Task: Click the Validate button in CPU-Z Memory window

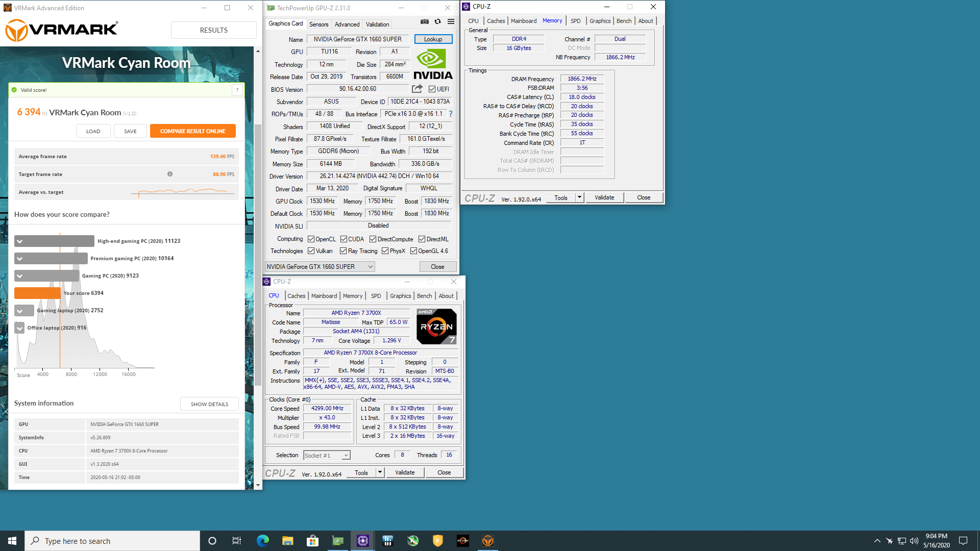Action: pos(604,197)
